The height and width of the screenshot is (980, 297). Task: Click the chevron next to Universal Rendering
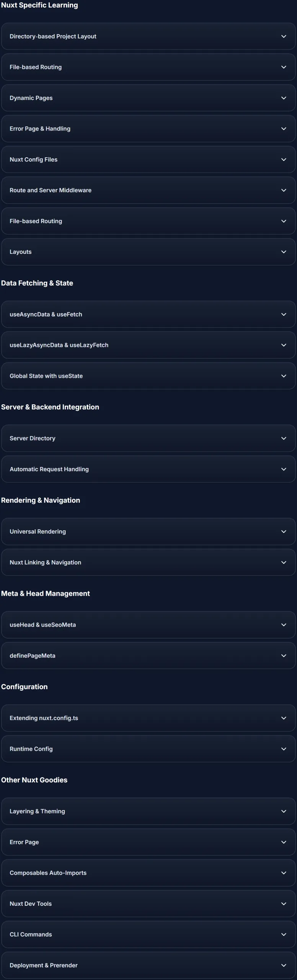(x=284, y=532)
